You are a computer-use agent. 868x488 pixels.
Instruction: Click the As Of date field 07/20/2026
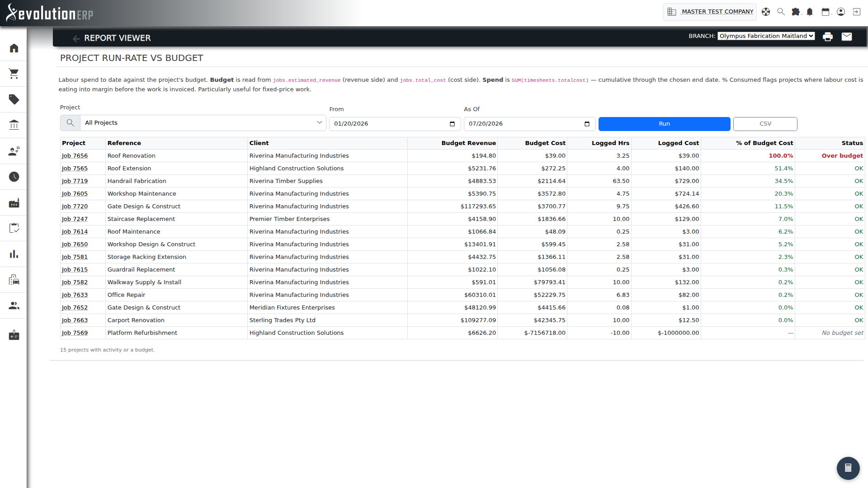coord(529,124)
